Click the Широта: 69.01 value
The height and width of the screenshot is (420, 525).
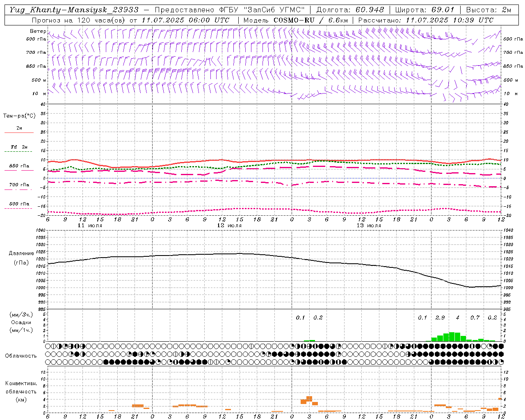click(x=425, y=10)
